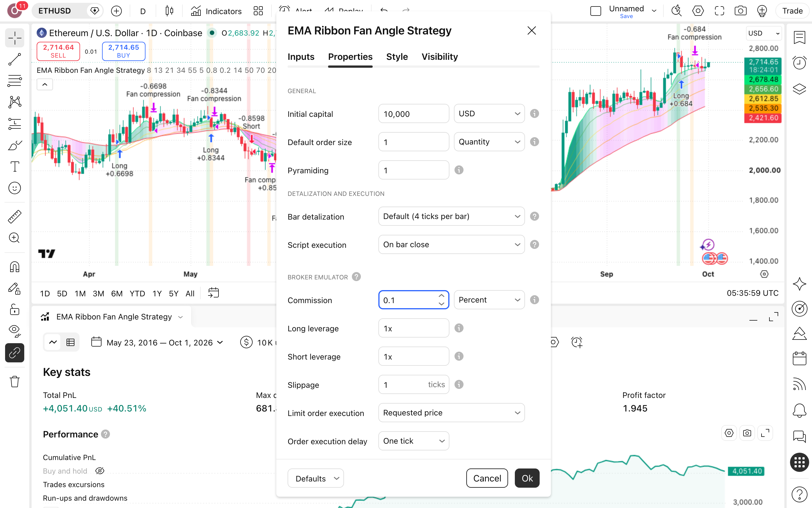The height and width of the screenshot is (508, 812).
Task: Switch strategy tester to list of trades view
Action: pyautogui.click(x=70, y=342)
